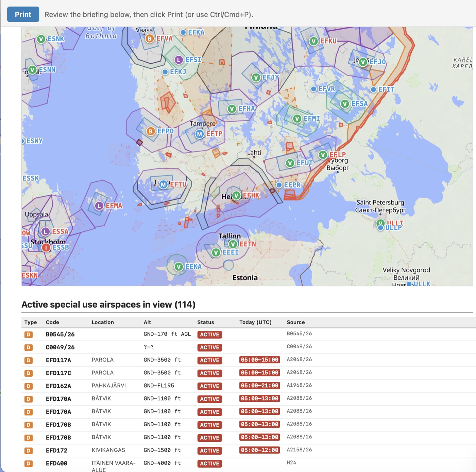
Task: Click the EFKA blue dot marker
Action: pos(183,32)
